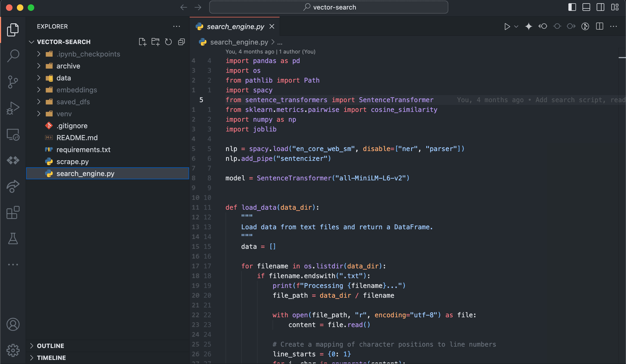Viewport: 626px width, 364px height.
Task: Open scrape.py from the file tree
Action: tap(73, 162)
